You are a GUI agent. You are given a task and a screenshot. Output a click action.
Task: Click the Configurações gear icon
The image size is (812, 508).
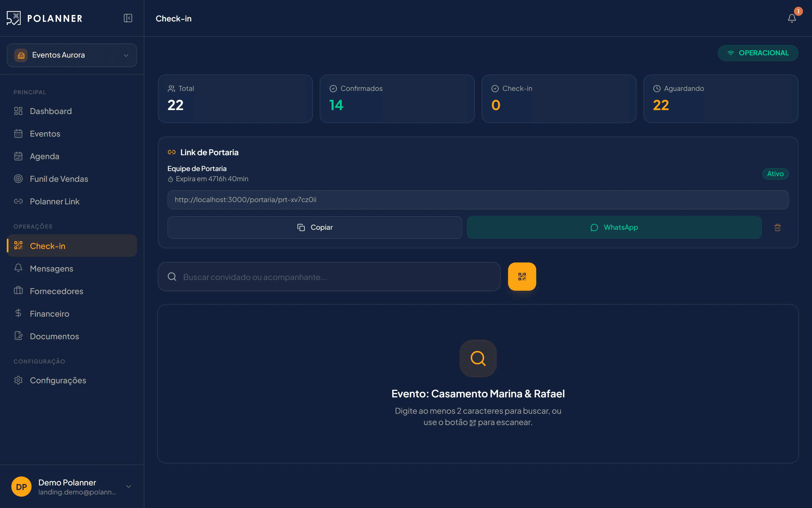[x=18, y=380]
